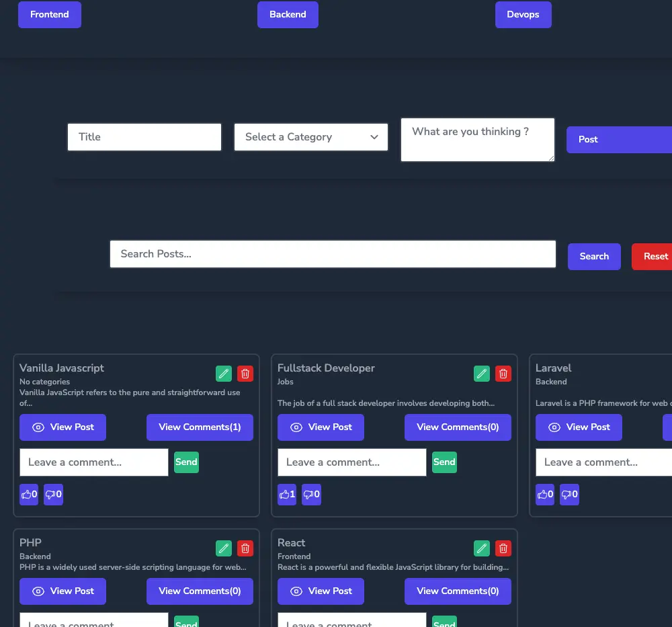Show the Devops category posts
This screenshot has height=627, width=672.
(523, 15)
